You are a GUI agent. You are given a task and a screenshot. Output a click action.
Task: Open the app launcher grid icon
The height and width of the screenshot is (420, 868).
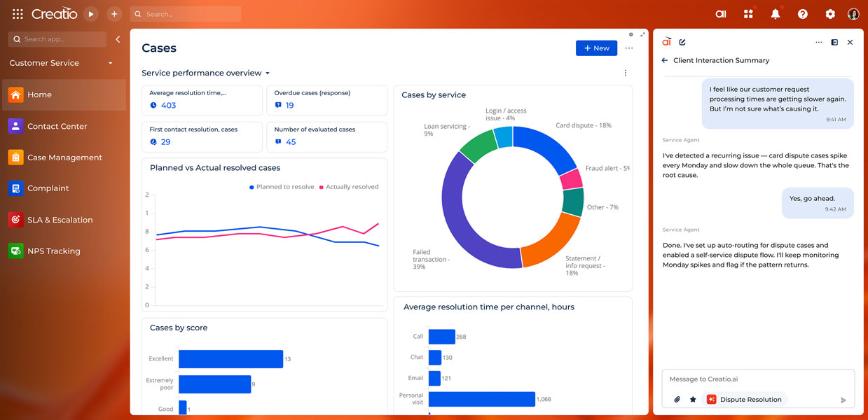[x=18, y=14]
